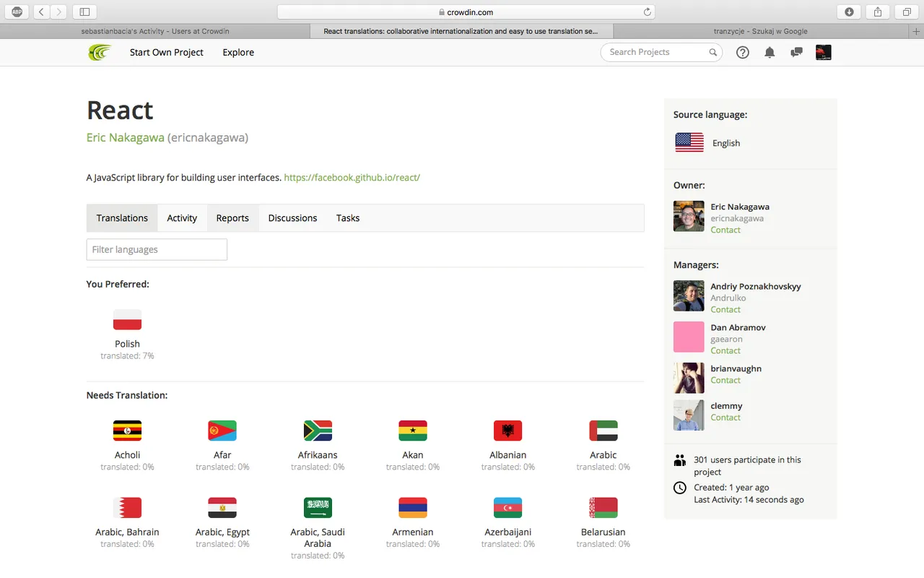Screen dimensions: 924x578
Task: Select the Arabic, Saudi Arabia flag icon
Action: pyautogui.click(x=318, y=508)
